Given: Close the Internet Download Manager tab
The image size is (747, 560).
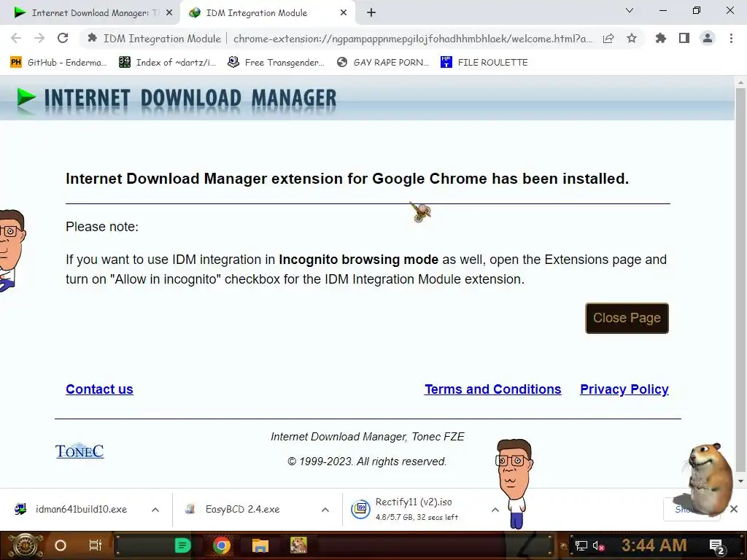Looking at the screenshot, I should [x=169, y=13].
